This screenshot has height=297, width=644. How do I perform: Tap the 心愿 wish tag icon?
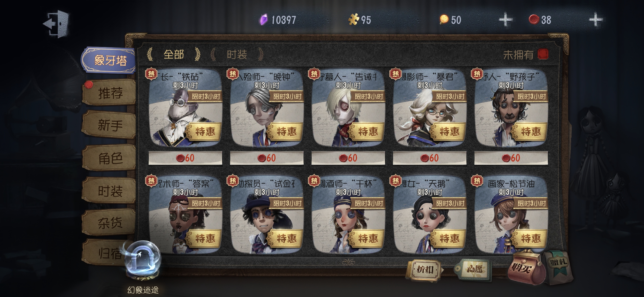point(472,269)
